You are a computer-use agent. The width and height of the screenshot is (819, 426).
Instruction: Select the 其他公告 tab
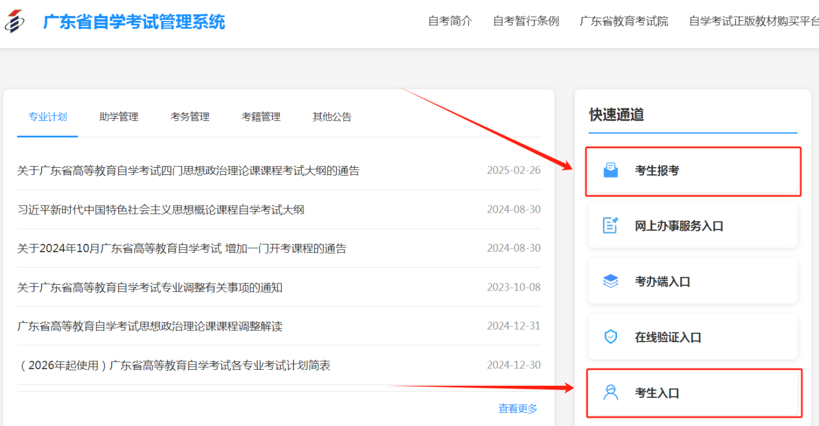click(332, 117)
